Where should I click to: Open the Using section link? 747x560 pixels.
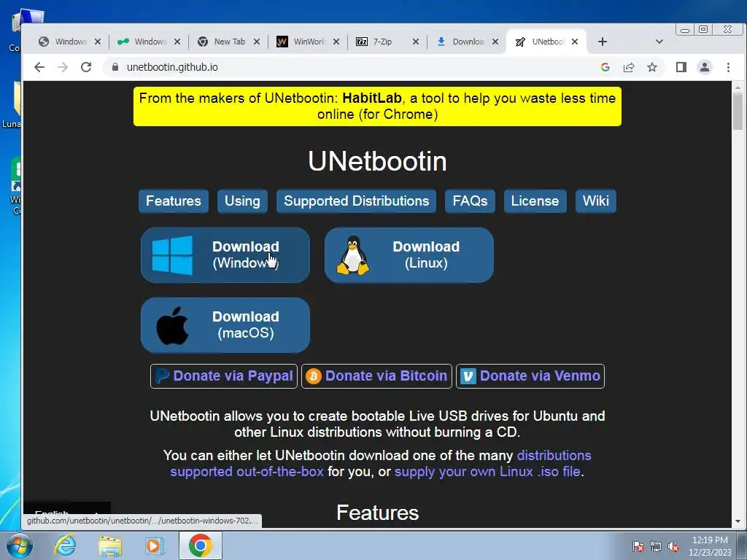coord(242,201)
